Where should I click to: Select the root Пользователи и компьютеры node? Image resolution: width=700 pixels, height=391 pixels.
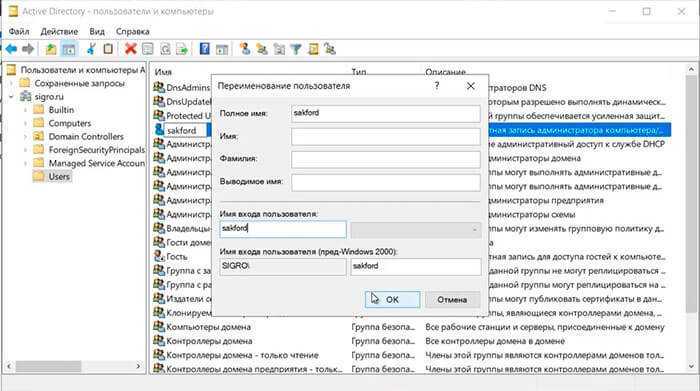(x=83, y=70)
